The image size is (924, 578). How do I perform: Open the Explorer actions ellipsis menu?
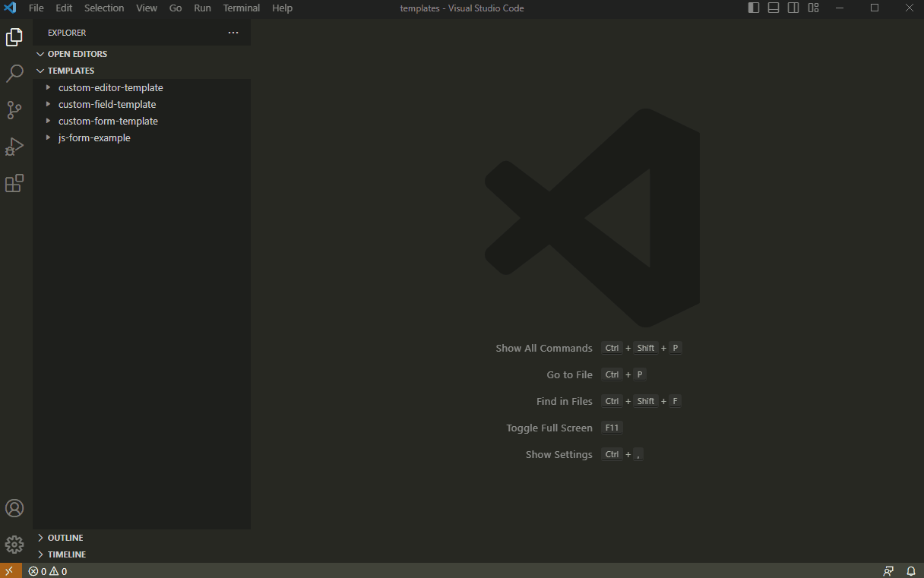point(233,33)
